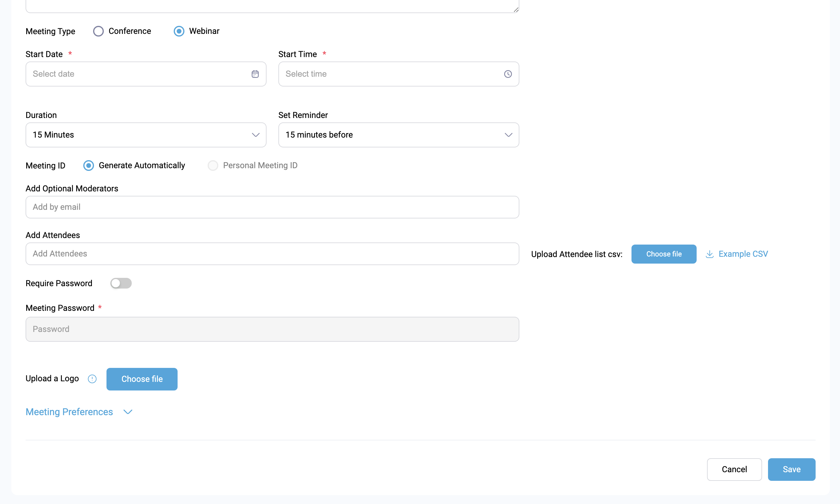Click Choose file to upload a logo

point(142,379)
